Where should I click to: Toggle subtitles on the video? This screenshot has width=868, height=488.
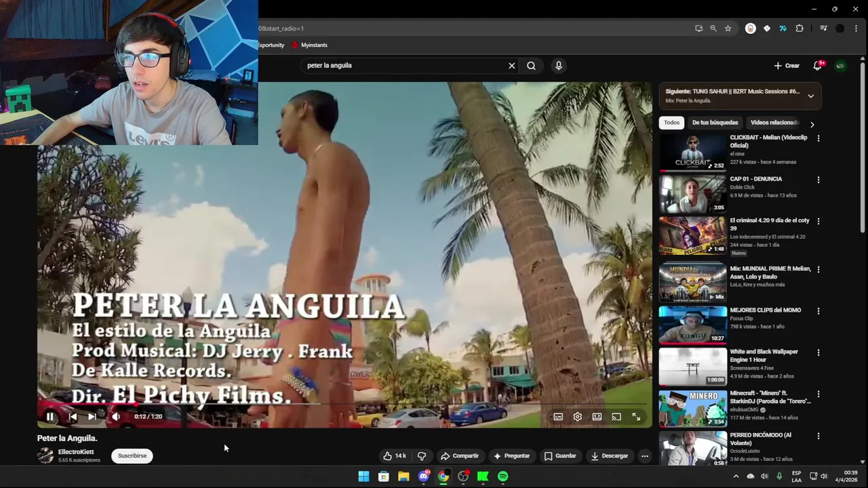(x=558, y=417)
